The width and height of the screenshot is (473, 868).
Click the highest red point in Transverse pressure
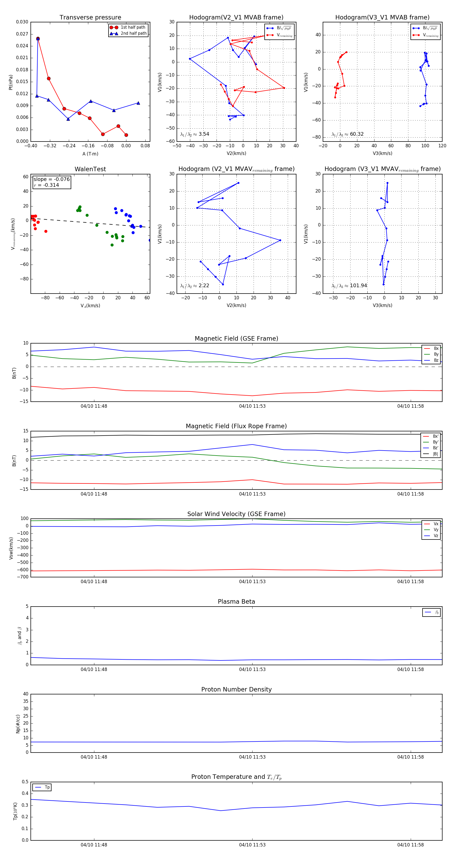[x=38, y=39]
